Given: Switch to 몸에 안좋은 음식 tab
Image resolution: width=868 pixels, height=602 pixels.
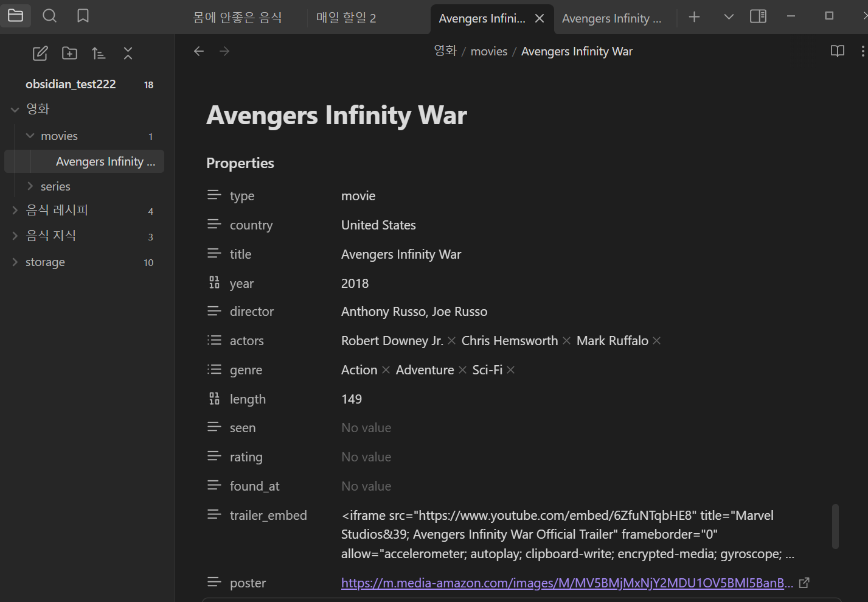Looking at the screenshot, I should tap(237, 18).
